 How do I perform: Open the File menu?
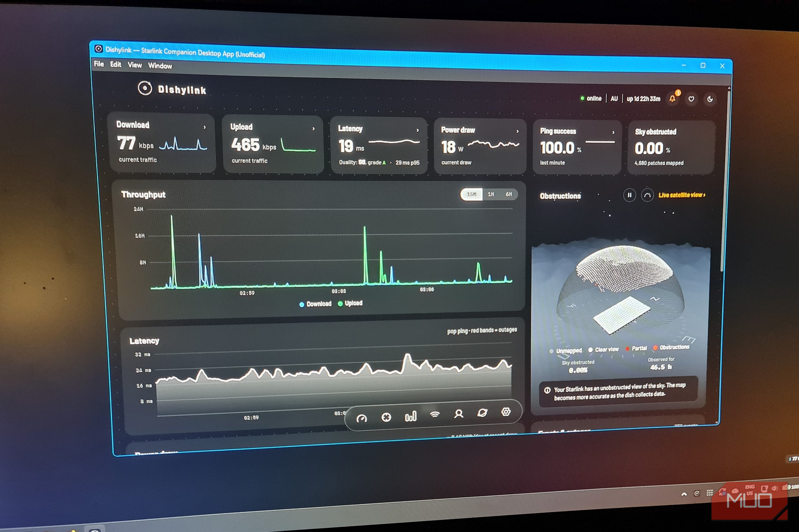(99, 64)
